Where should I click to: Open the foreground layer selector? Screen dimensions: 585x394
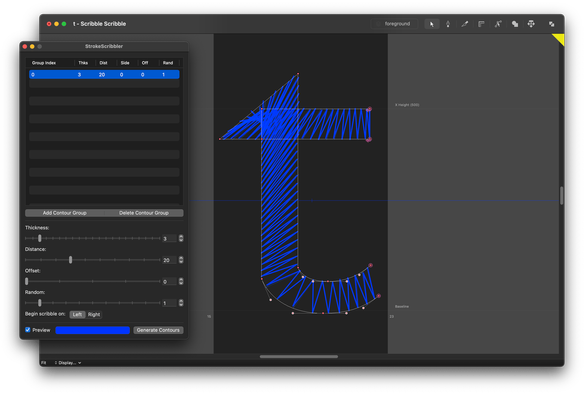point(395,24)
